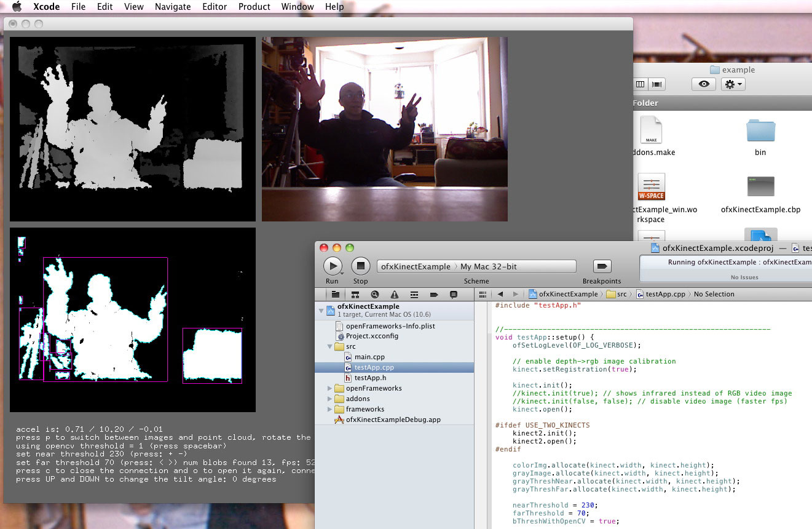Viewport: 812px width, 529px height.
Task: Click the testApp::setup() line in editor
Action: click(545, 337)
